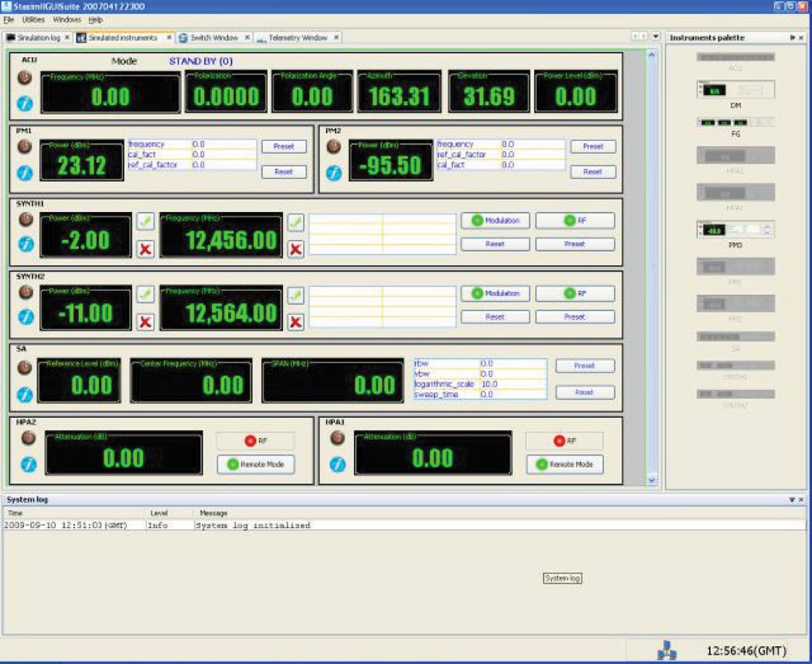Switch to the Simulation log tab
Viewport: 812px width, 664px height.
(39, 38)
